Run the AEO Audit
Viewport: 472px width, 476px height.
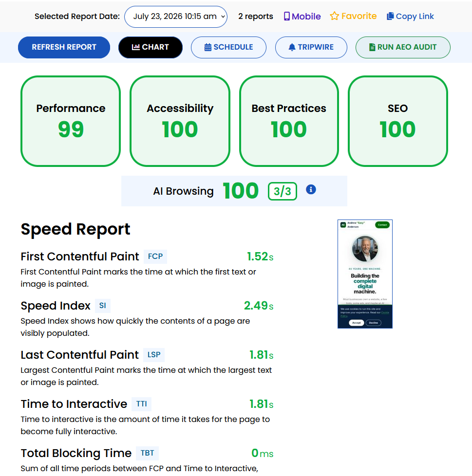(403, 47)
